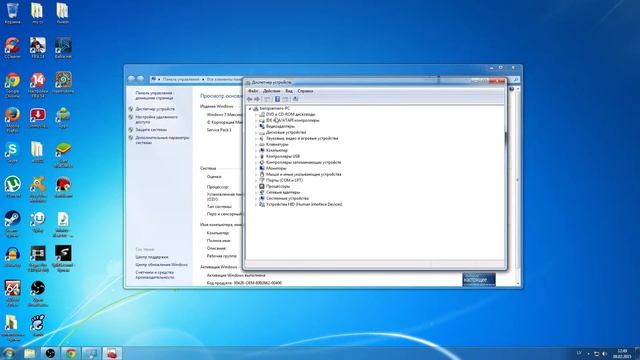
Task: Open the GIMP desktop shortcut
Action: pos(38,325)
